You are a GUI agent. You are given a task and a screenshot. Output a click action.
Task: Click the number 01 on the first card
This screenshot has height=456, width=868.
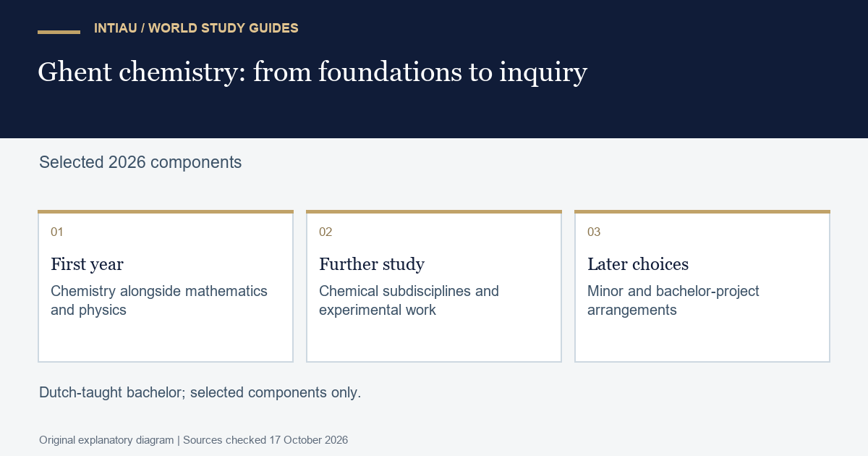tap(57, 232)
